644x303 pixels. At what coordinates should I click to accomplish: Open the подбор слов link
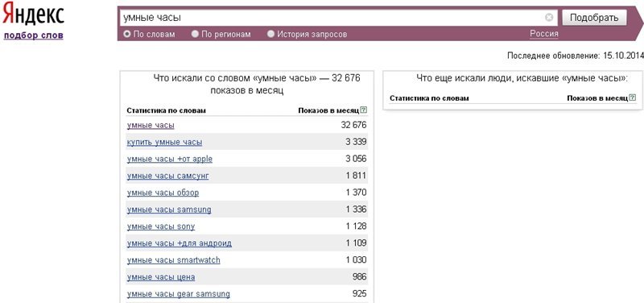[33, 35]
